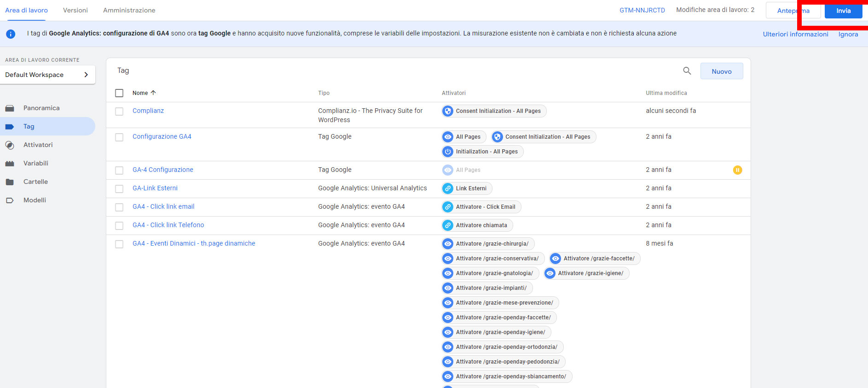Sort tags by Nome column arrow

(153, 93)
